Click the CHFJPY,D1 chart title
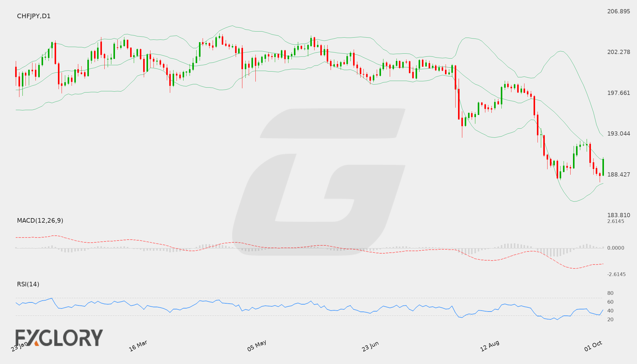 pyautogui.click(x=34, y=16)
